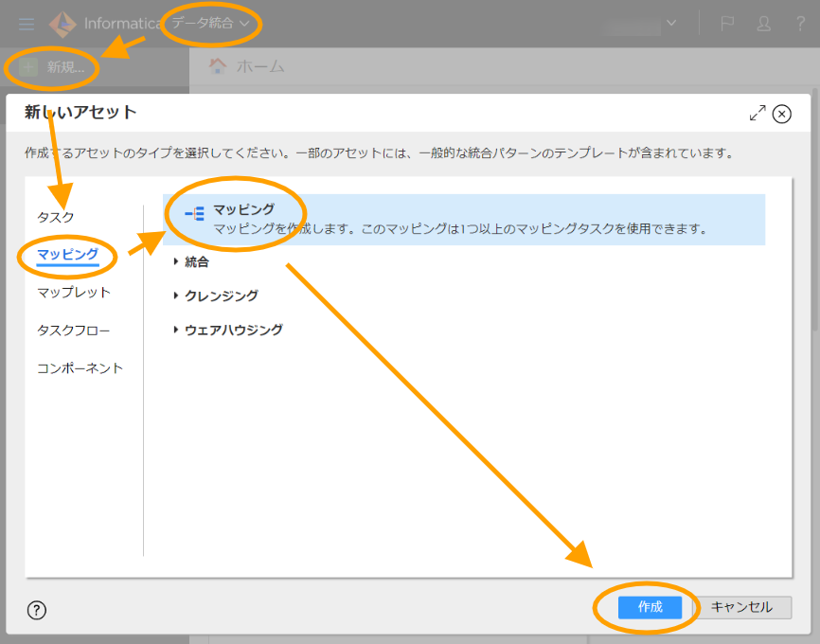Select the マッピング asset title in template list
Viewport: 820px width, 644px height.
click(243, 209)
